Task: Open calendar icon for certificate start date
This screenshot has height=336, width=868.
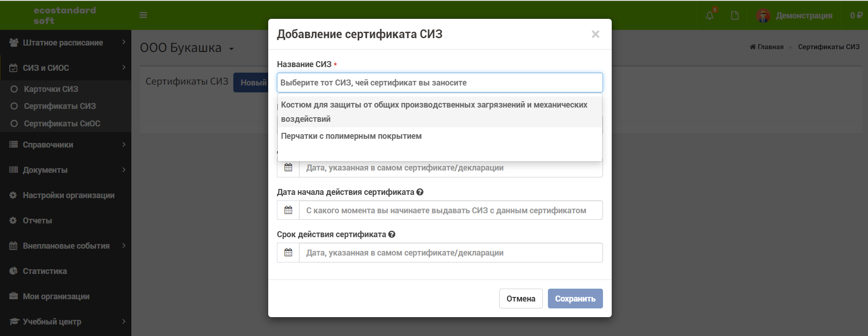Action: pyautogui.click(x=288, y=210)
